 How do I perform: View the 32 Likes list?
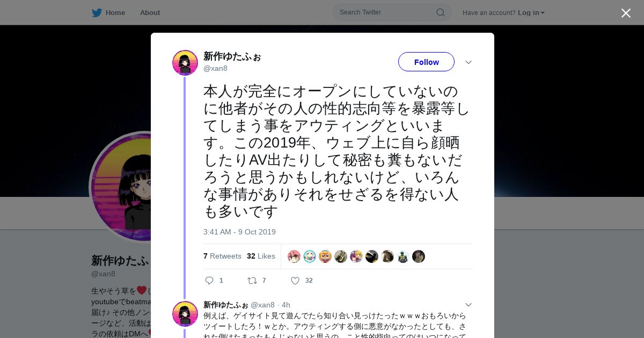(261, 256)
